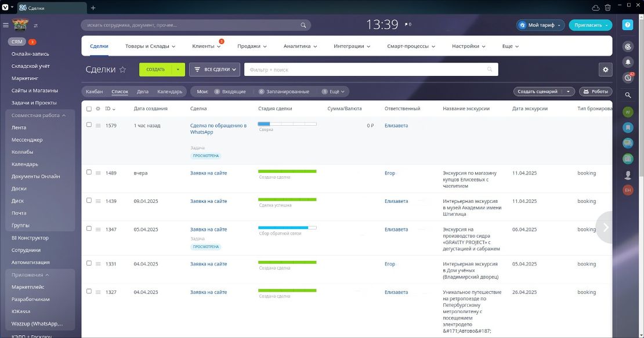The width and height of the screenshot is (644, 338).
Task: Open responsible person Егор for deal 1489
Action: (390, 173)
